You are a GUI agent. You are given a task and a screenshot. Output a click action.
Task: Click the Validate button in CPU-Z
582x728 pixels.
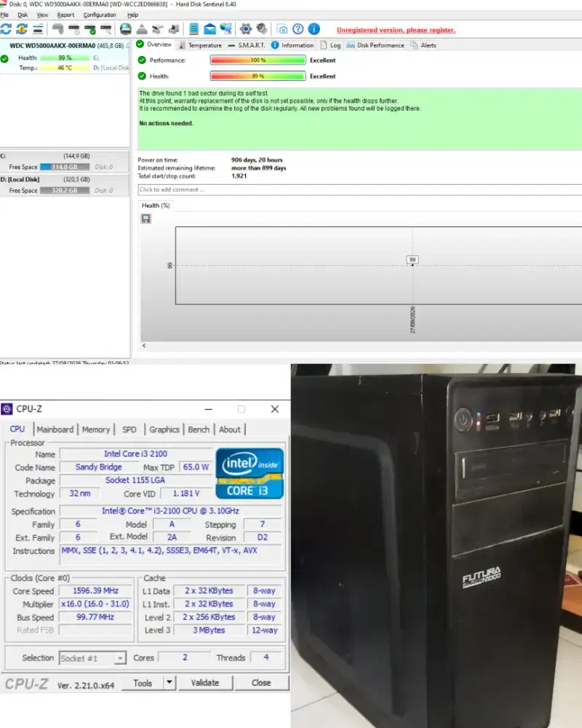[x=205, y=683]
